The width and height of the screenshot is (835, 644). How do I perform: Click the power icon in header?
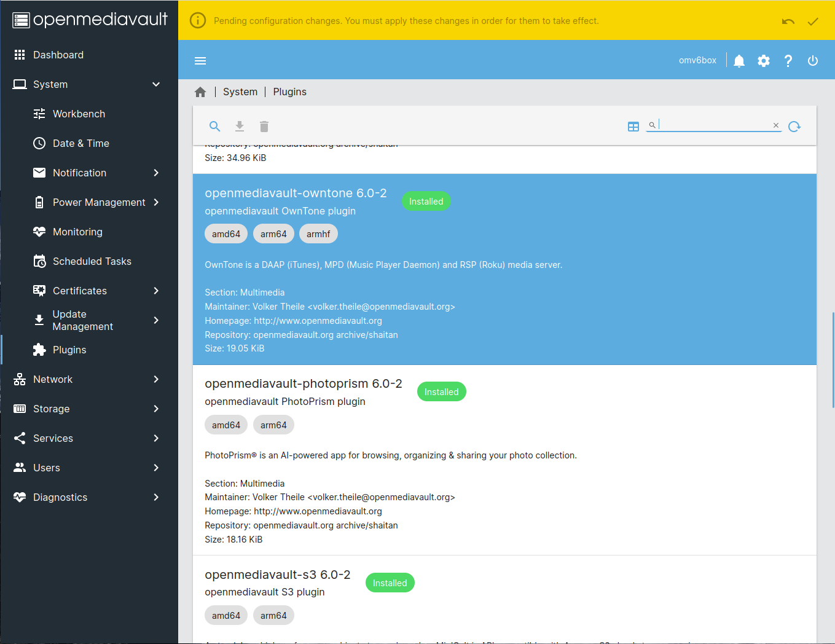pyautogui.click(x=813, y=60)
